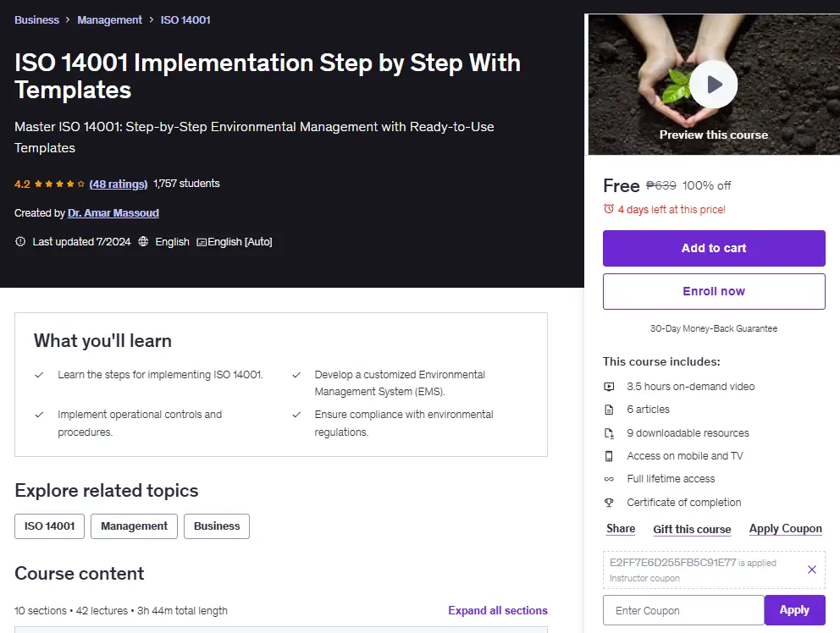Viewport: 840px width, 633px height.
Task: Open the 48 ratings link
Action: coord(118,184)
